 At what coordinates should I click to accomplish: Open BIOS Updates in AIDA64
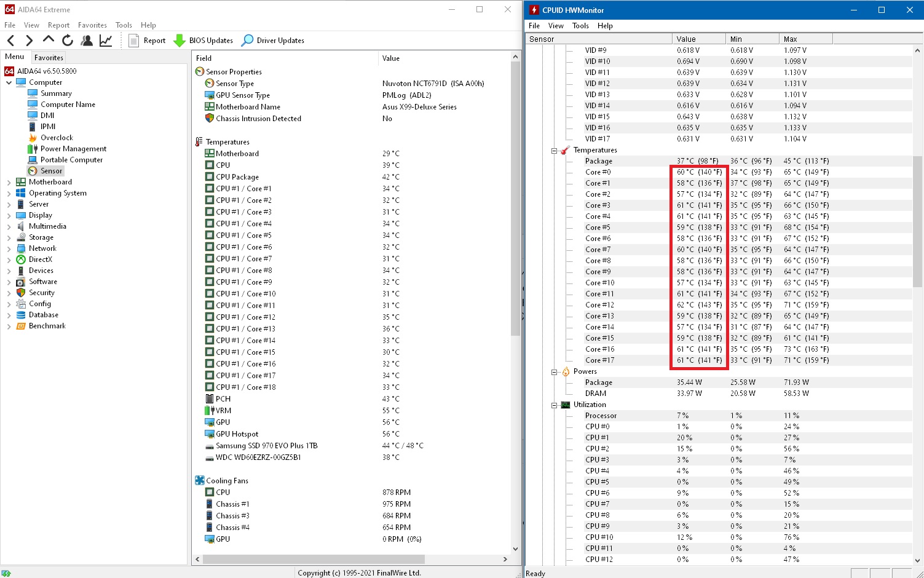click(x=203, y=41)
